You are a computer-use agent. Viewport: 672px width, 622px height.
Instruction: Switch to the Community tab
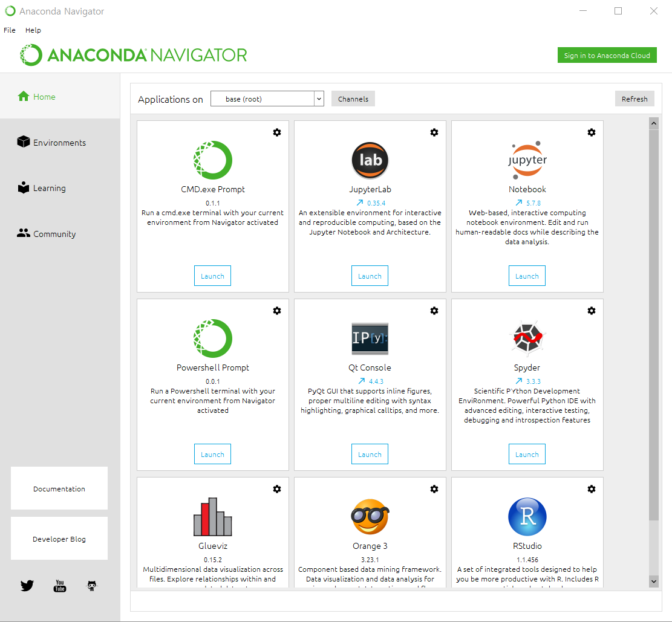click(60, 234)
